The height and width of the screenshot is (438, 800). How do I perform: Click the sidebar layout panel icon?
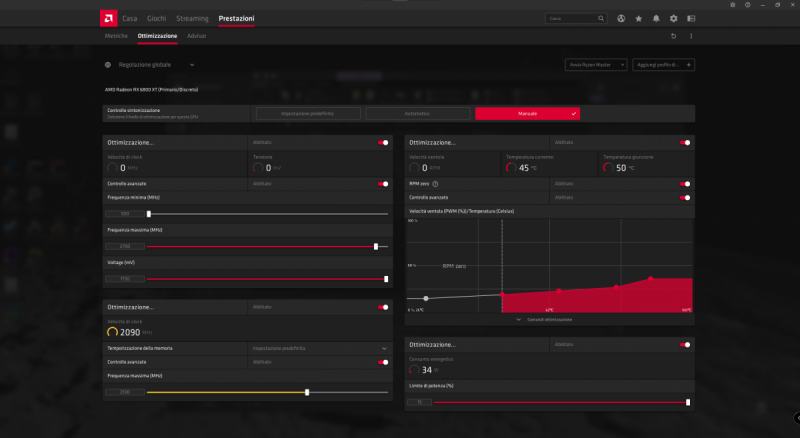[x=690, y=18]
